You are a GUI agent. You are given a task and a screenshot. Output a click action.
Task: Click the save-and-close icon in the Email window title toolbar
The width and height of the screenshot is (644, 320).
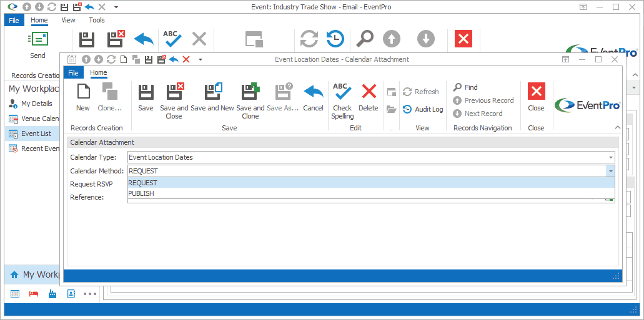tap(76, 7)
